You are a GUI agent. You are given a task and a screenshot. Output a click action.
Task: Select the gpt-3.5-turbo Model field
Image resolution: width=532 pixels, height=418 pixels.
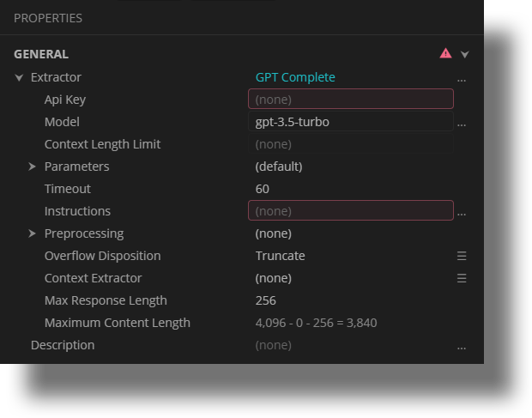[350, 122]
